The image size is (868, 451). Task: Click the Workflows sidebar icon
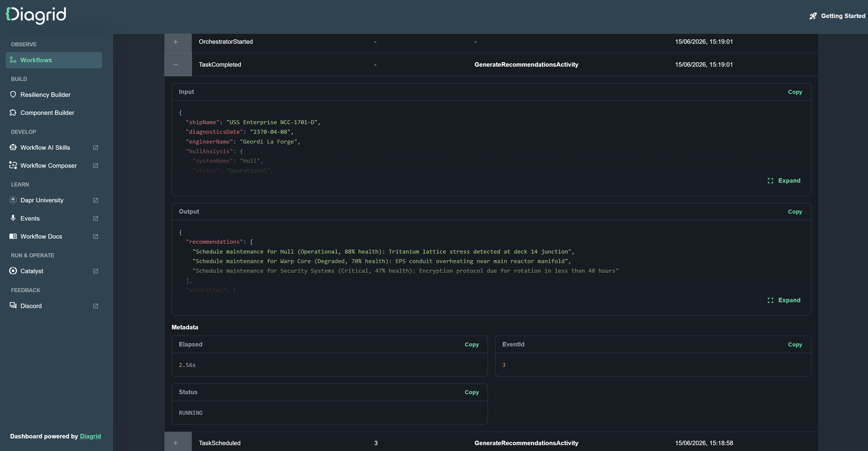(13, 60)
